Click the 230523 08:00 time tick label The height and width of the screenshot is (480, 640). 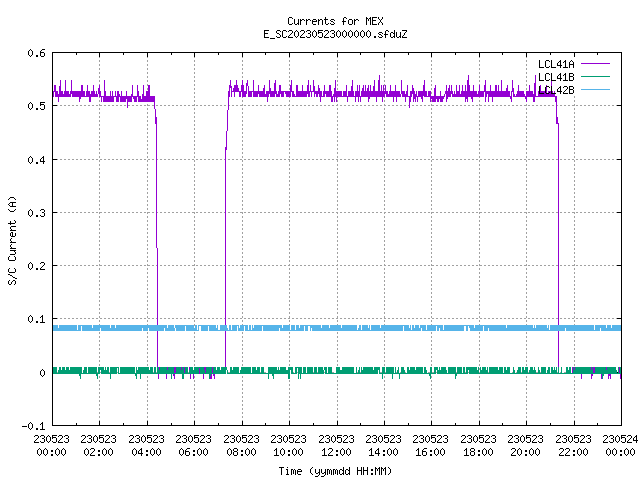pyautogui.click(x=241, y=446)
